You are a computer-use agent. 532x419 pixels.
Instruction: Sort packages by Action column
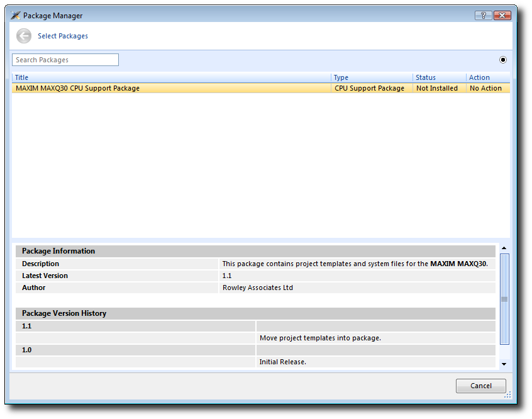[x=488, y=77]
